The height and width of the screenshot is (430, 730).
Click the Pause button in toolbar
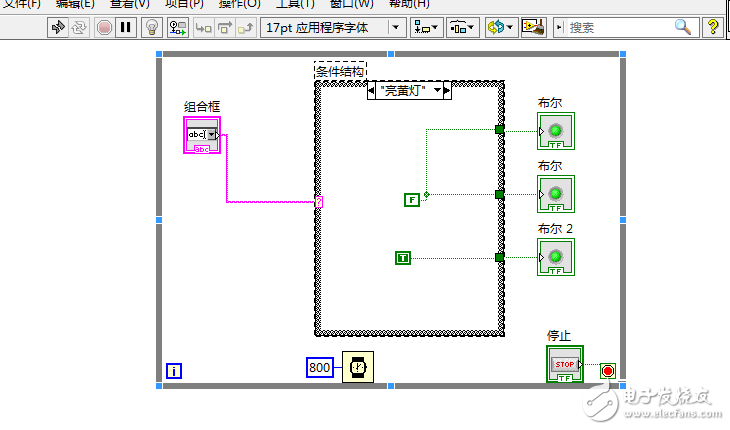click(x=126, y=27)
